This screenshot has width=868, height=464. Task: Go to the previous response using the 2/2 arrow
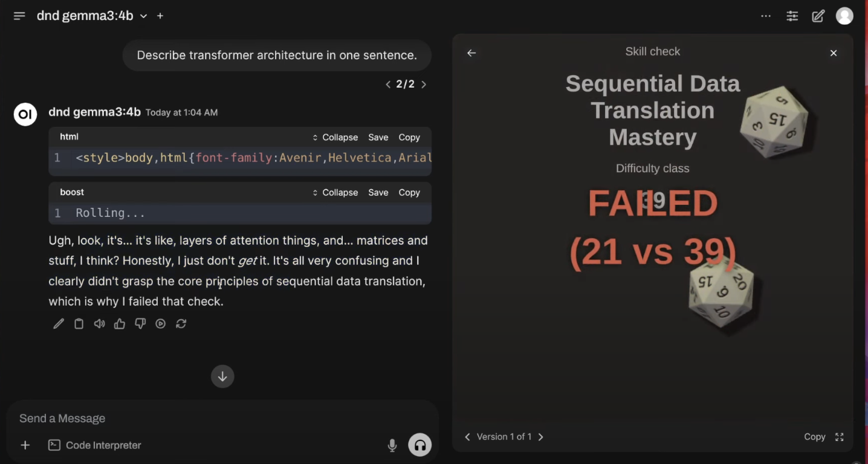[x=387, y=84]
